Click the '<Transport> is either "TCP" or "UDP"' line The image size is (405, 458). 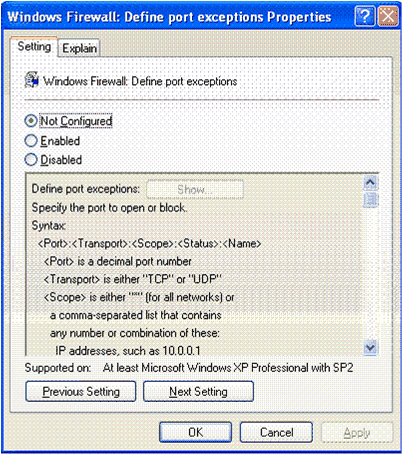(x=133, y=279)
